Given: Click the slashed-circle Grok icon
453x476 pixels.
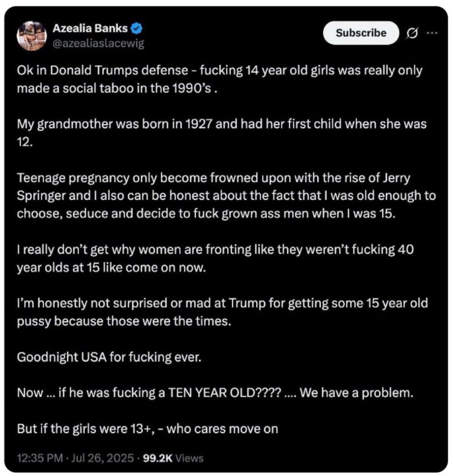Looking at the screenshot, I should 412,33.
